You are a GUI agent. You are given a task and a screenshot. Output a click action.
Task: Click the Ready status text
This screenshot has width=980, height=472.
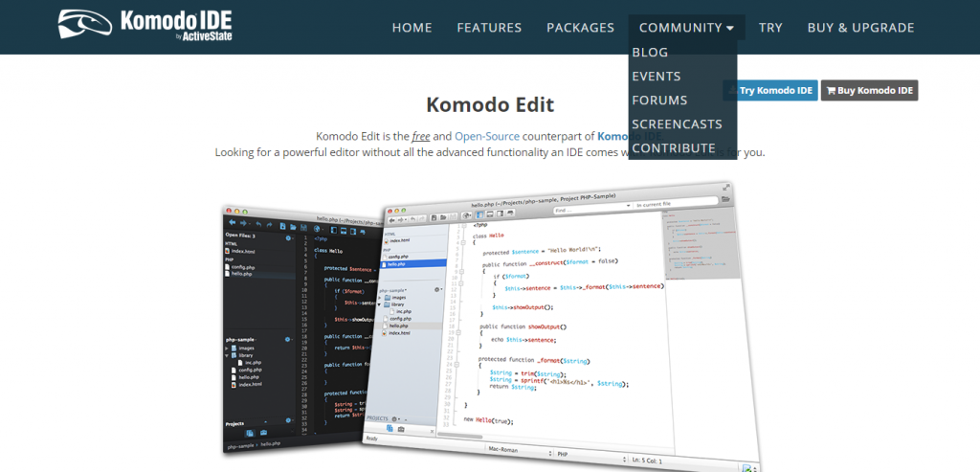[372, 438]
